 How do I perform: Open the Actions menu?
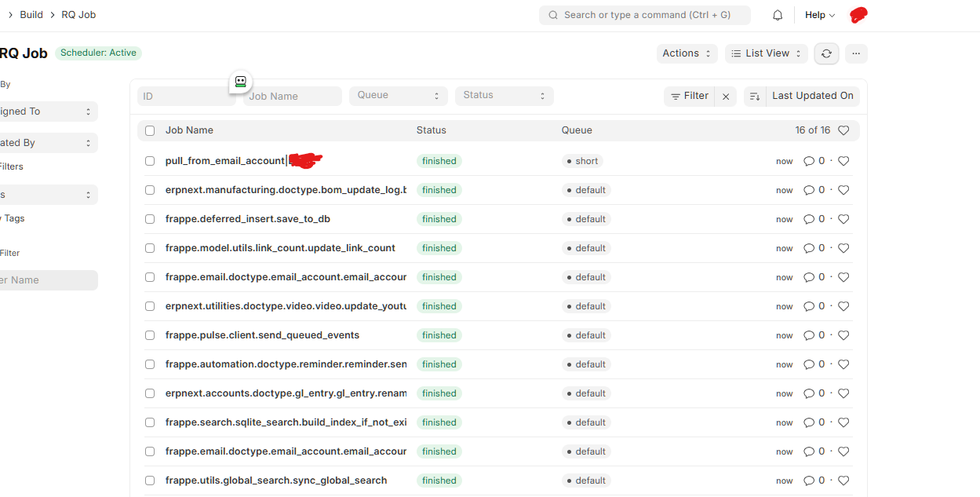tap(687, 53)
